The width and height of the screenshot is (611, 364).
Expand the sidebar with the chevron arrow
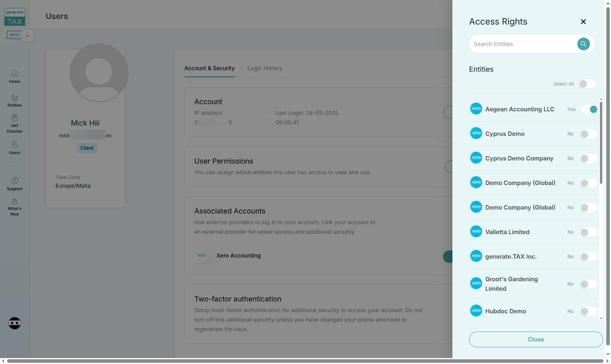coord(27,36)
